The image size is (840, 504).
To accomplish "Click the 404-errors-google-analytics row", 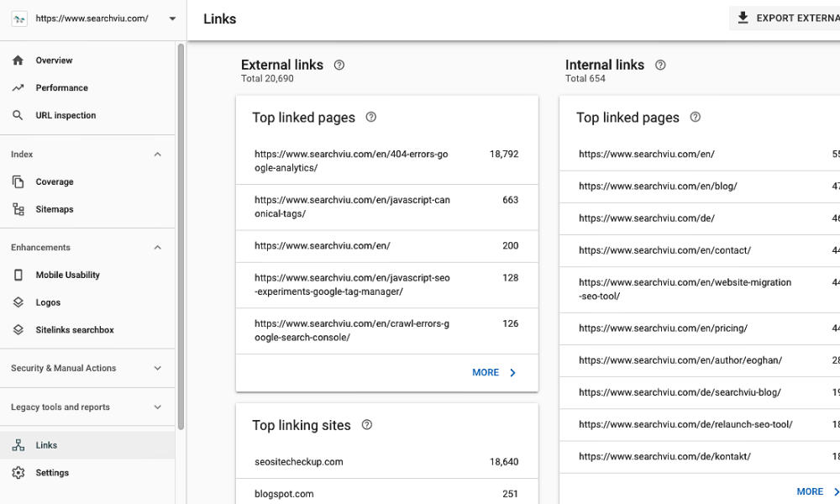I will (386, 161).
